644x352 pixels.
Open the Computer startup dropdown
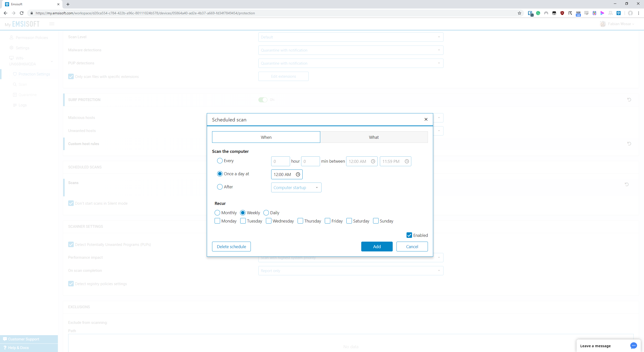tap(296, 188)
